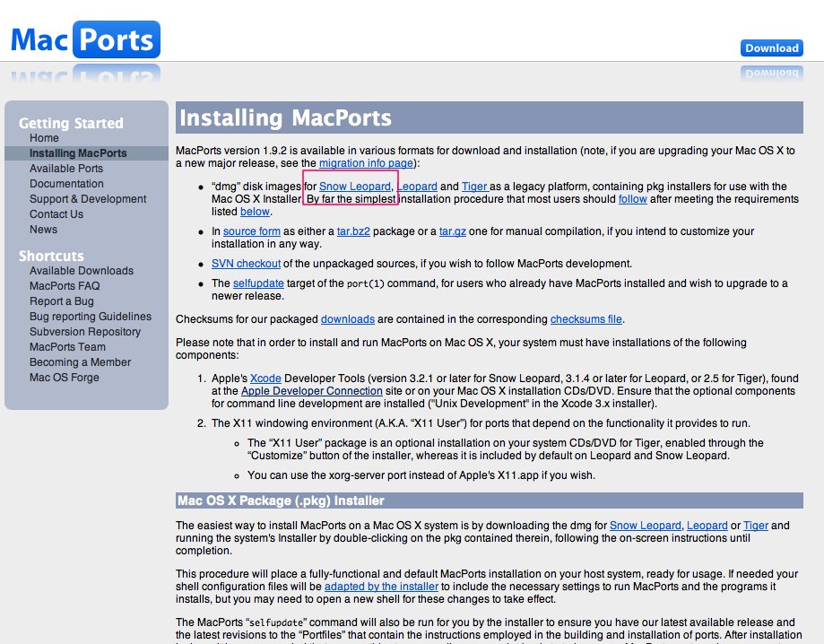
Task: Click the blue Download button
Action: (x=771, y=48)
